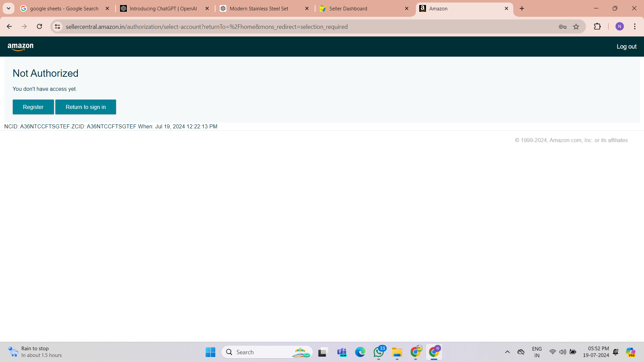Close the Introducing ChatGPT tab
This screenshot has height=362, width=644.
pos(207,8)
